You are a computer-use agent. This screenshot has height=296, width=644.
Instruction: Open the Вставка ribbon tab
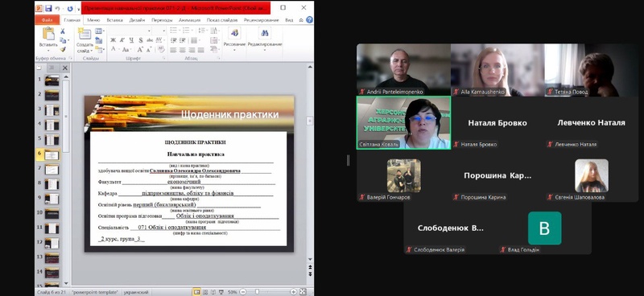tap(114, 19)
